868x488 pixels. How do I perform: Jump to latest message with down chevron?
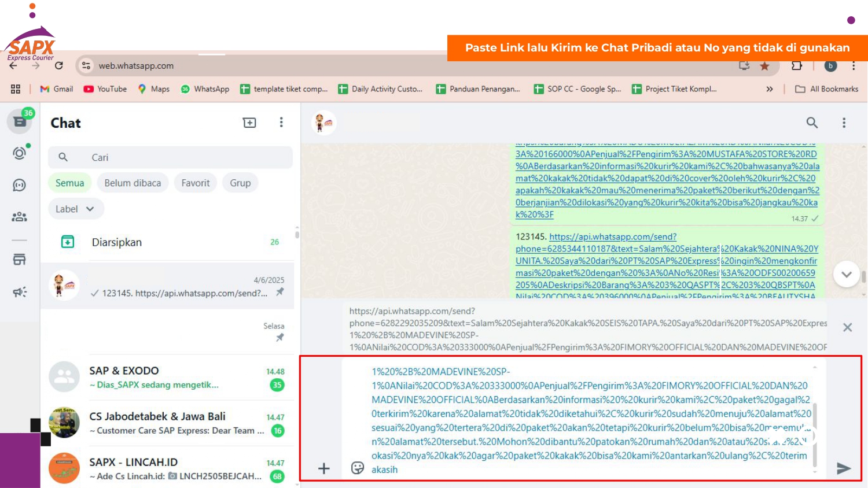(846, 275)
